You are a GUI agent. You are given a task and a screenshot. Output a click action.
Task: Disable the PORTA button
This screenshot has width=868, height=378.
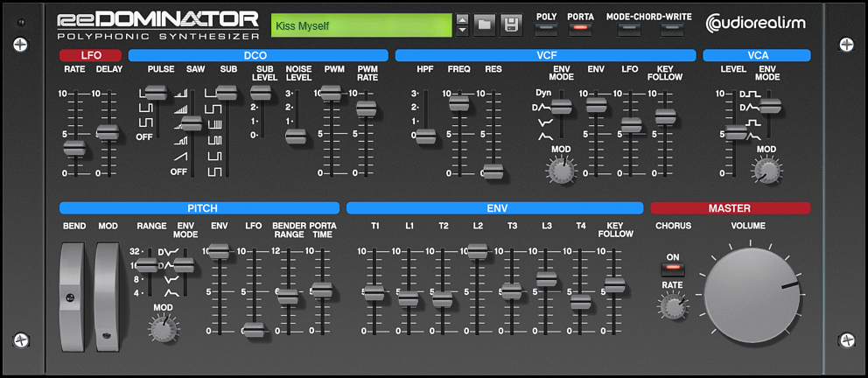580,28
